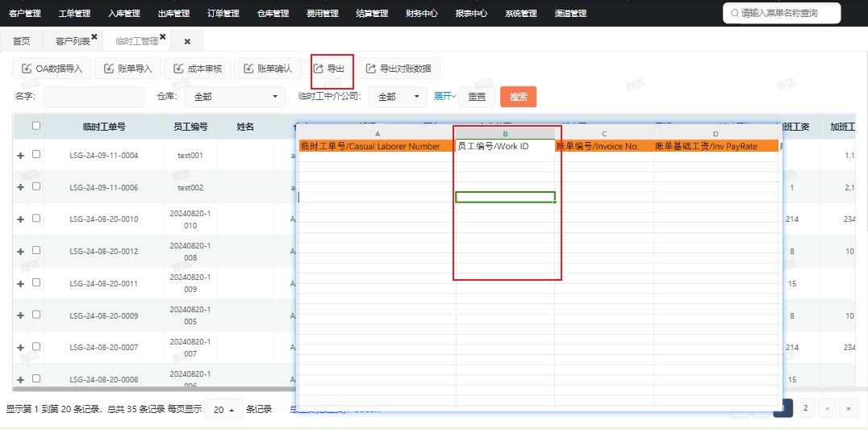Image resolution: width=868 pixels, height=430 pixels.
Task: Open the 财务中心 menu
Action: [422, 13]
